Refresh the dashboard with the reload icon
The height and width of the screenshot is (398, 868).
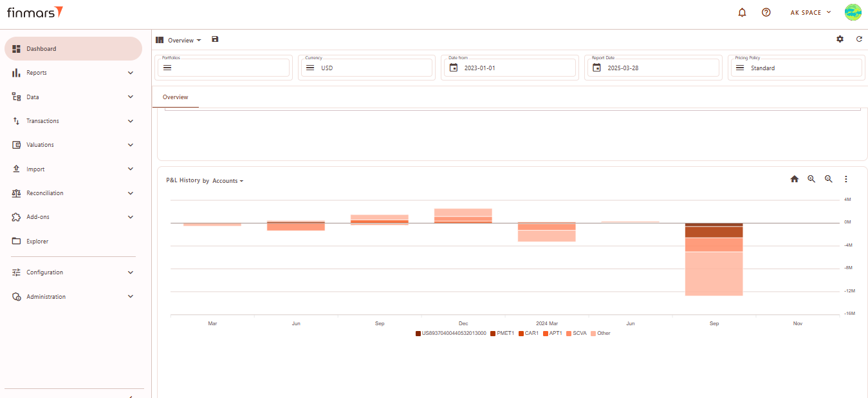[859, 39]
